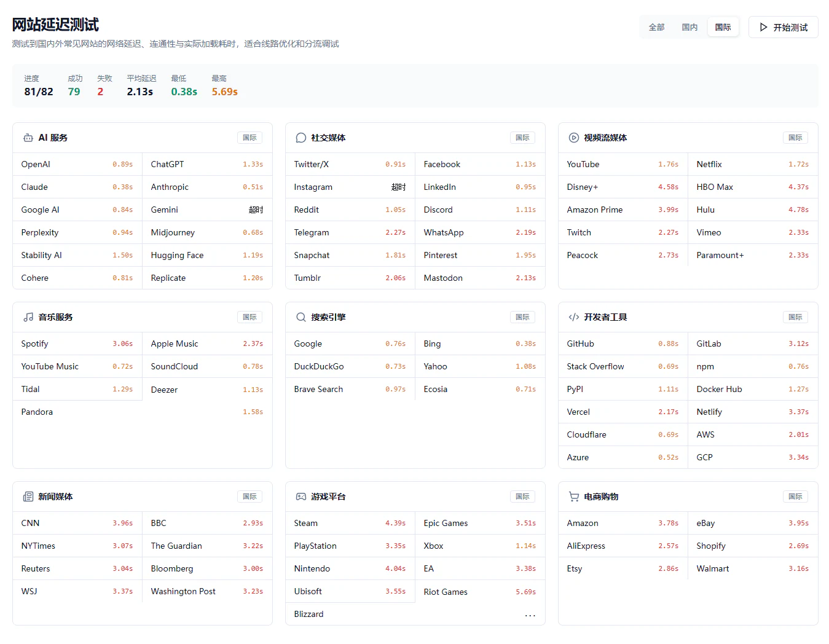
Task: Click the Stack Overflow entry
Action: point(623,366)
